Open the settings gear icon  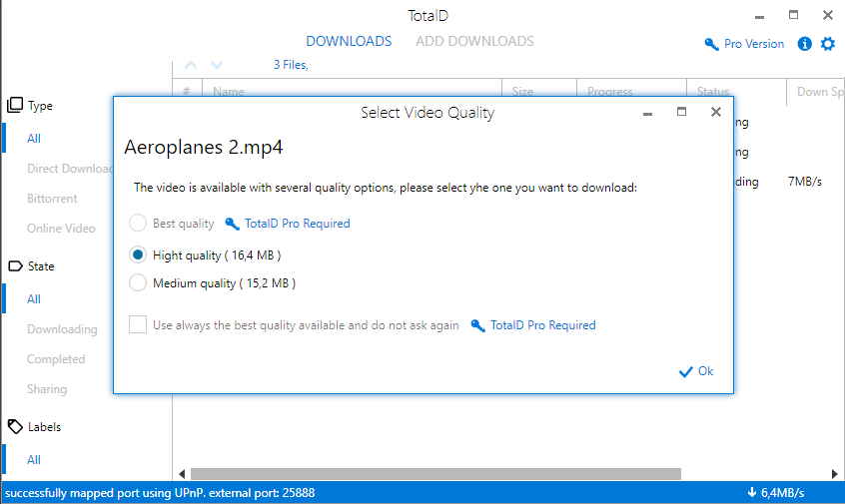coord(828,44)
